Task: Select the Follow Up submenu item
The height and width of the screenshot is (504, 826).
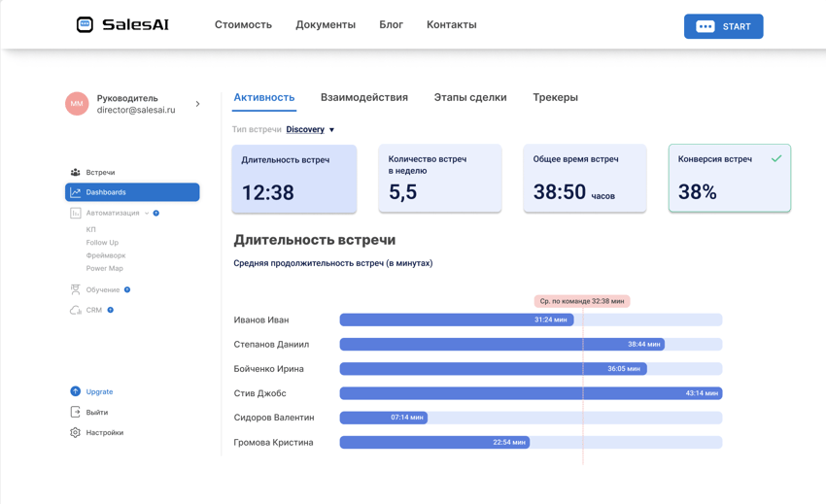Action: [102, 243]
